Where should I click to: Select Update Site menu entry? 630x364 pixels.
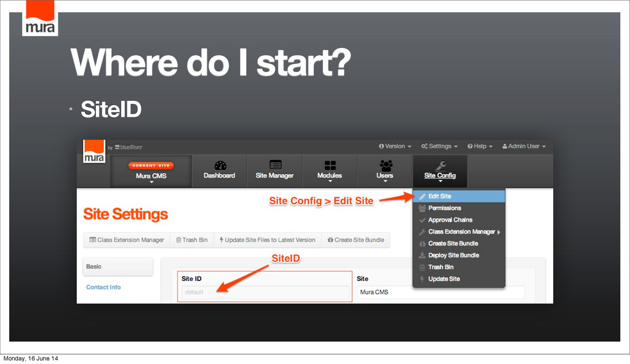click(x=459, y=279)
